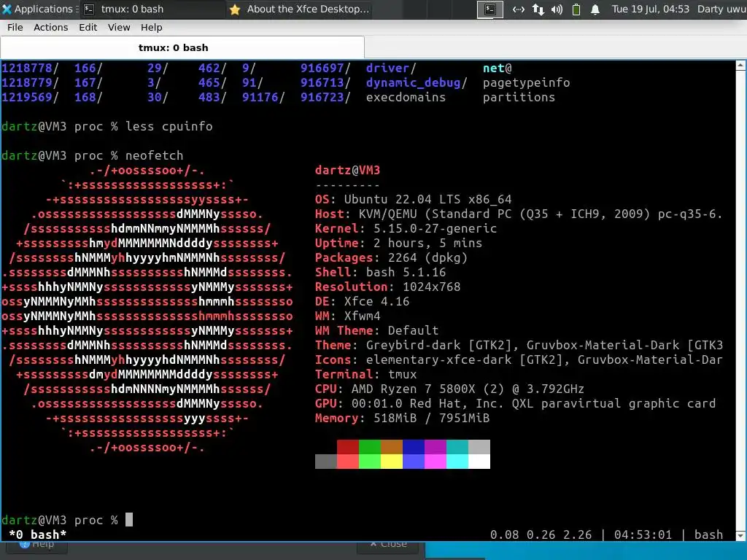Click the Host line KVM/QEMU

point(519,214)
